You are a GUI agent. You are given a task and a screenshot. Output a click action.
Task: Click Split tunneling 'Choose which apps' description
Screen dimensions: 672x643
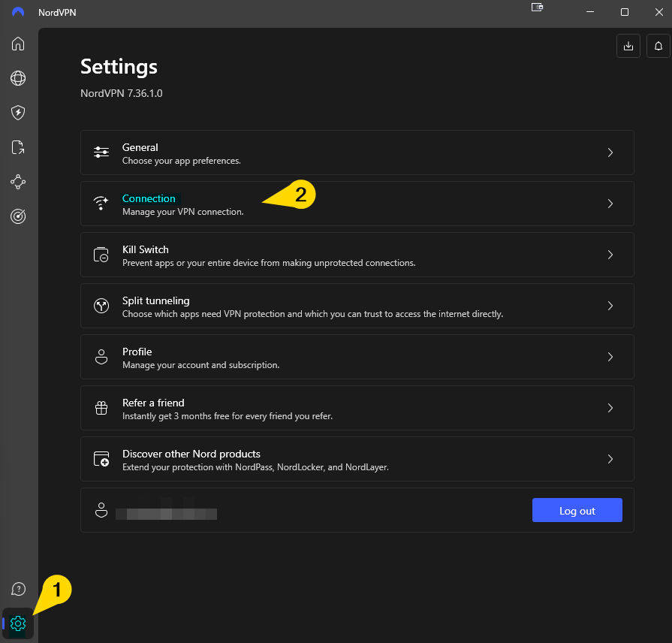tap(312, 314)
